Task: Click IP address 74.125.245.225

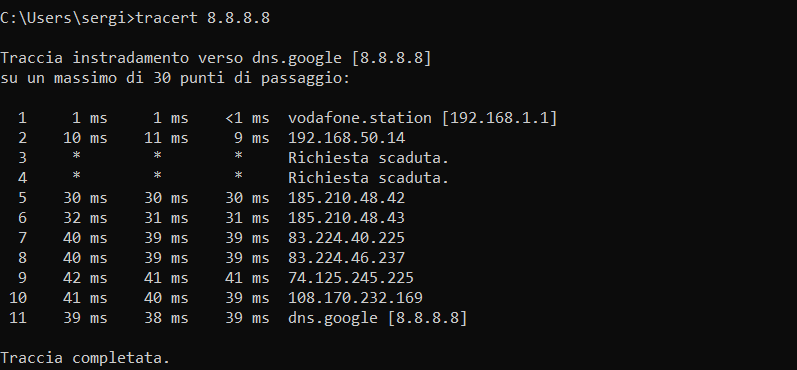Action: (351, 278)
